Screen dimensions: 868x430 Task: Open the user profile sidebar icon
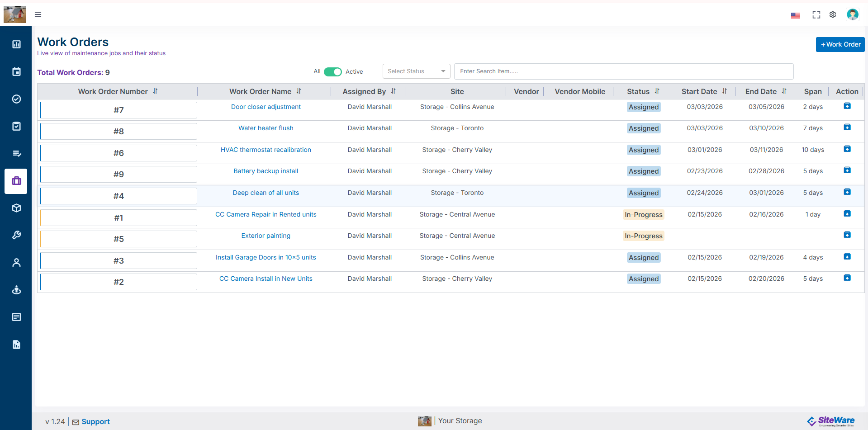[16, 263]
